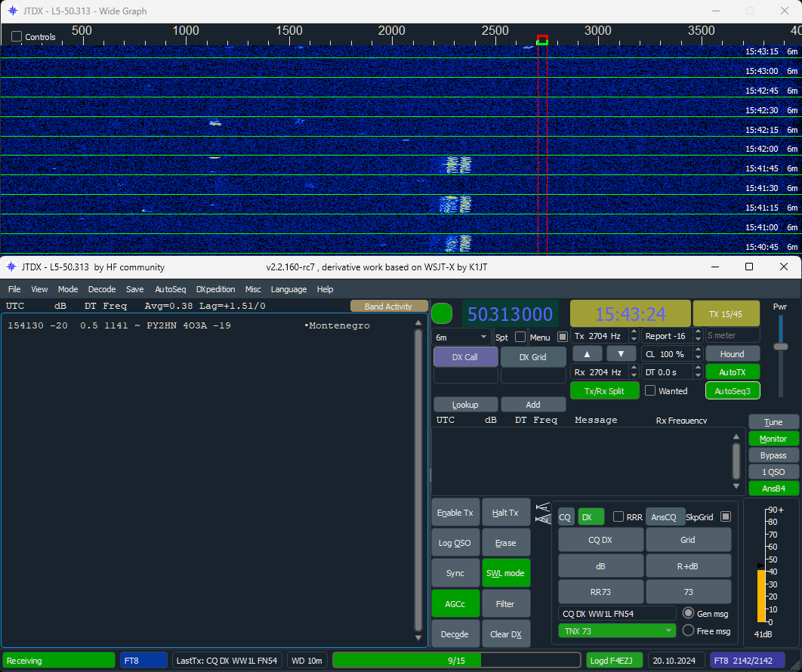Open the Misc menu
Viewport: 802px width, 672px height.
(253, 289)
